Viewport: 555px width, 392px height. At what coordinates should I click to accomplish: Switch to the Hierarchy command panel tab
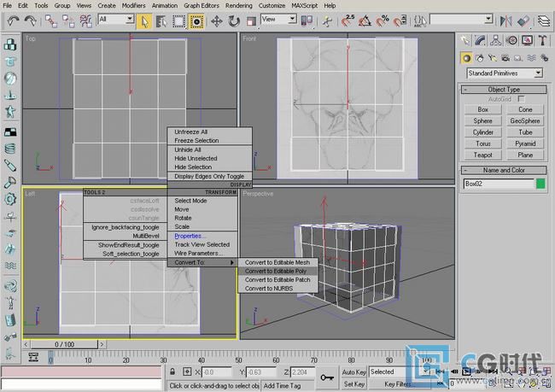pos(495,40)
